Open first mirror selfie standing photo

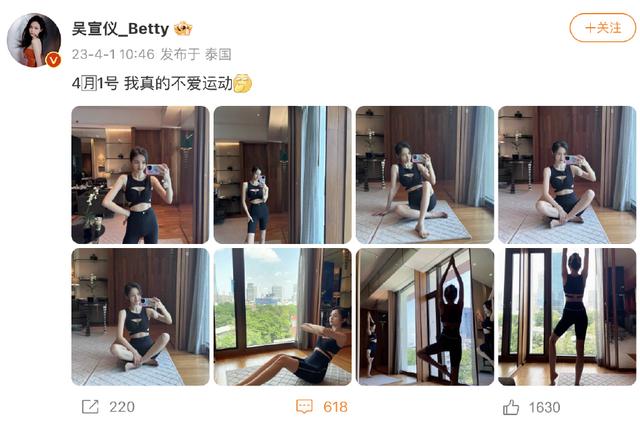(140, 175)
